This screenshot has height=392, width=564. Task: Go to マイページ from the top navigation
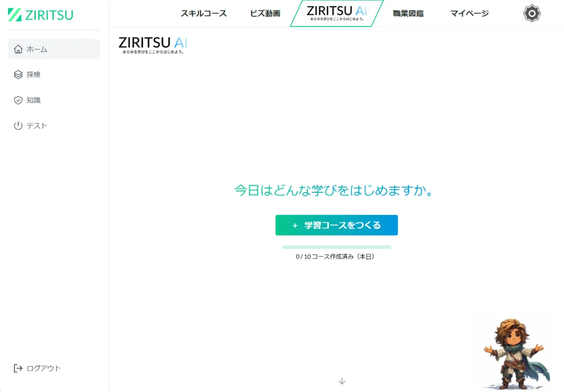click(469, 14)
